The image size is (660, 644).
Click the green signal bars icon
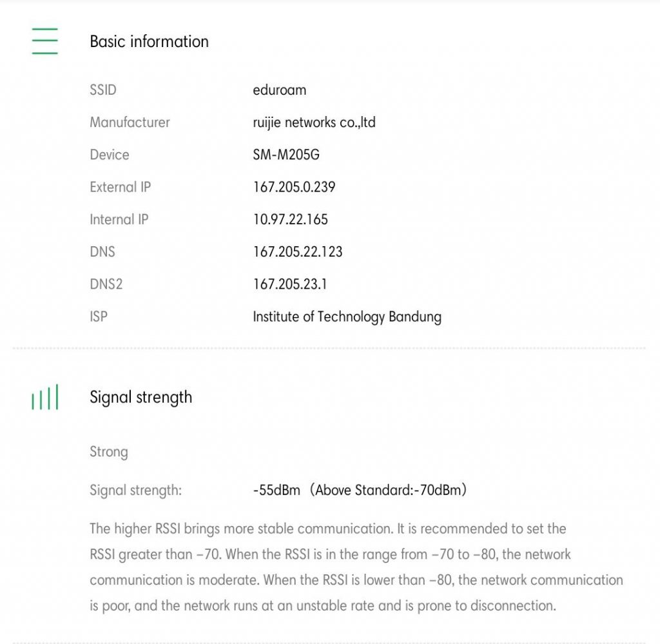[x=44, y=397]
